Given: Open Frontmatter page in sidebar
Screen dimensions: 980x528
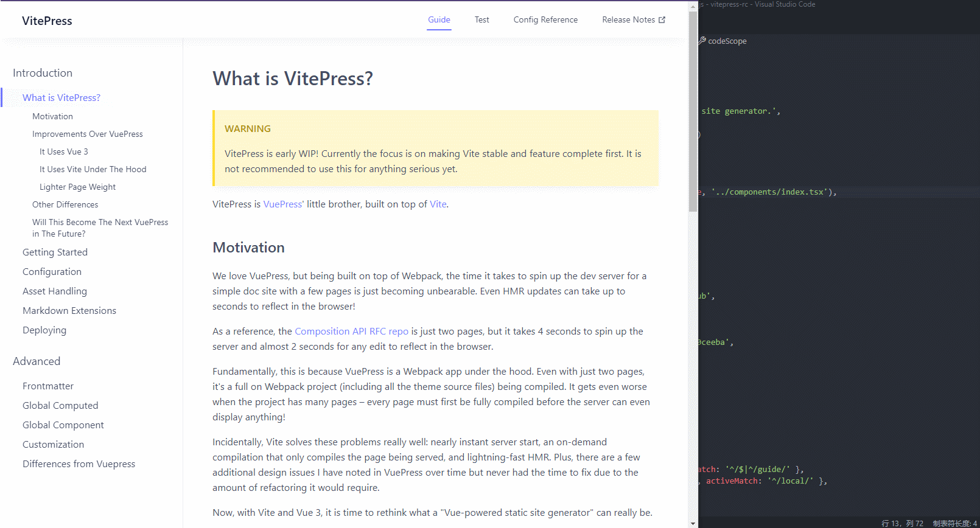Looking at the screenshot, I should point(48,386).
